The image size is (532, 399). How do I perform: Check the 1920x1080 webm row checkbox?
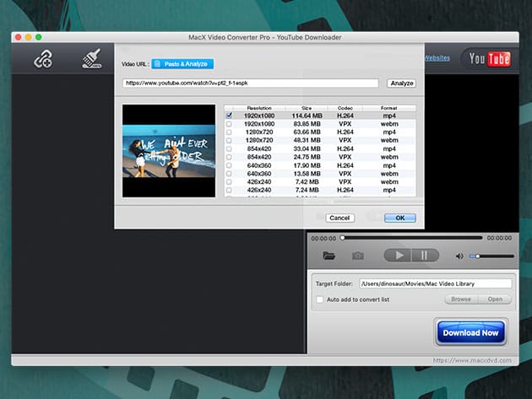tap(229, 124)
